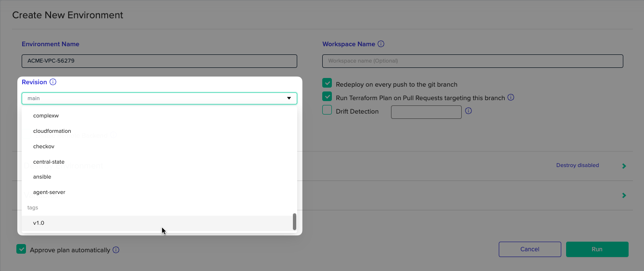644x271 pixels.
Task: Click the Revision info icon
Action: 53,82
